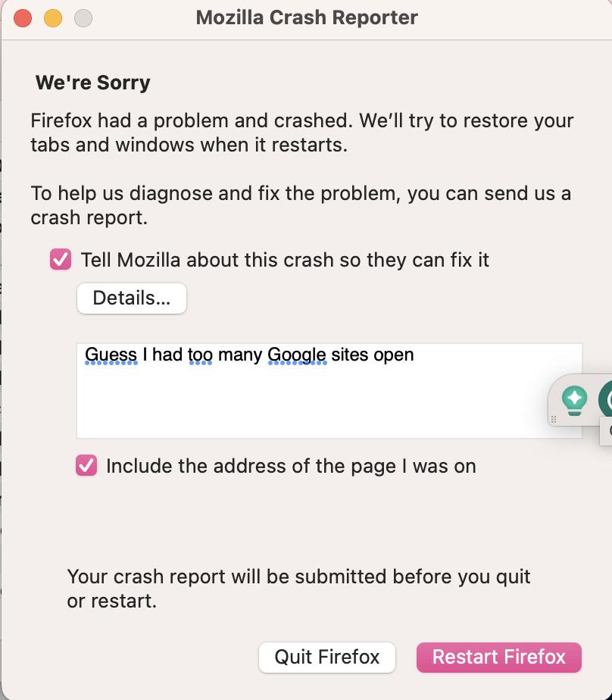Screen dimensions: 612x700
Task: Click the 'Tell Mozilla about this crash' label
Action: [x=285, y=260]
